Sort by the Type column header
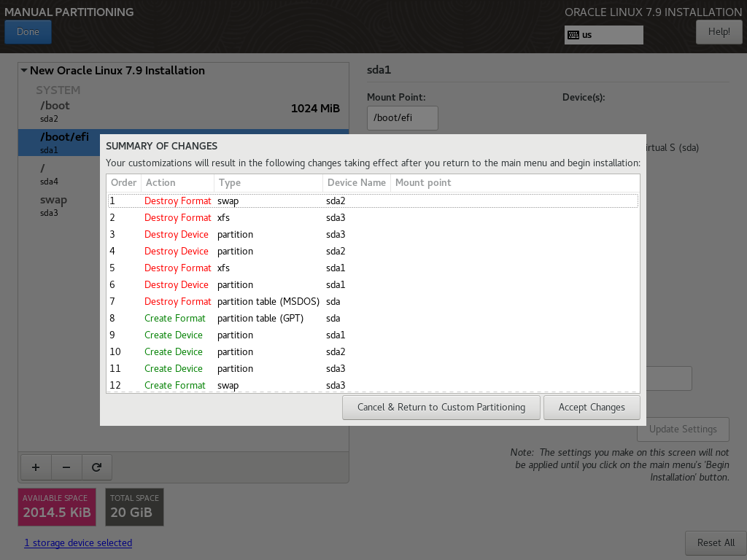This screenshot has width=747, height=560. (268, 183)
